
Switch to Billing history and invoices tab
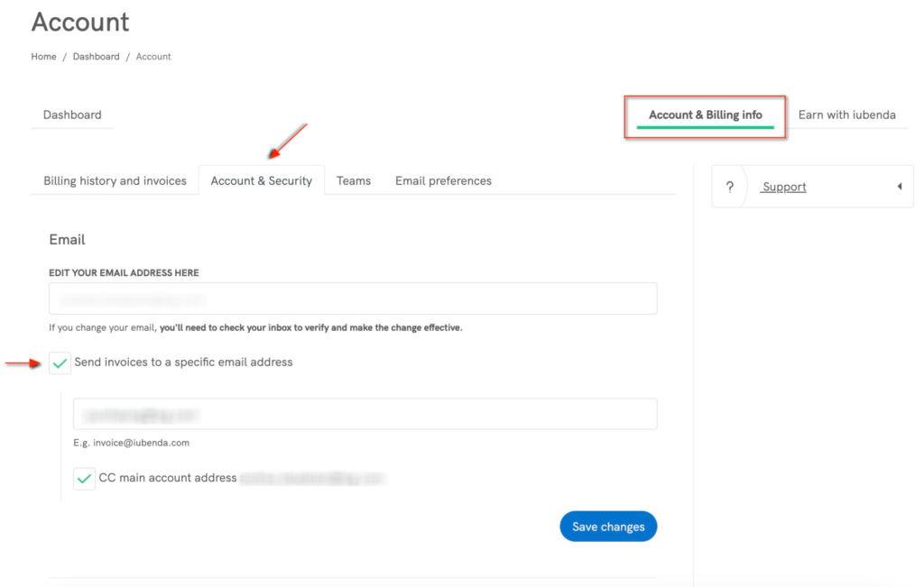click(115, 180)
